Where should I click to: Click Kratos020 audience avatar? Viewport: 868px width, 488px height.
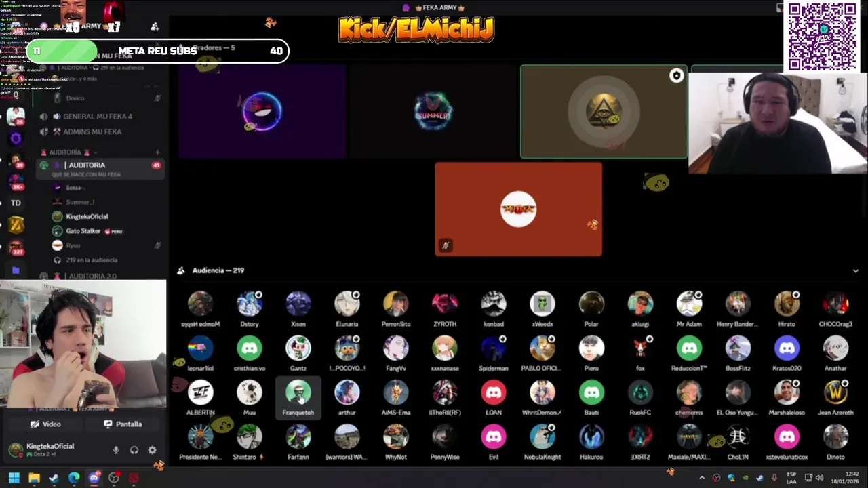[x=787, y=348]
